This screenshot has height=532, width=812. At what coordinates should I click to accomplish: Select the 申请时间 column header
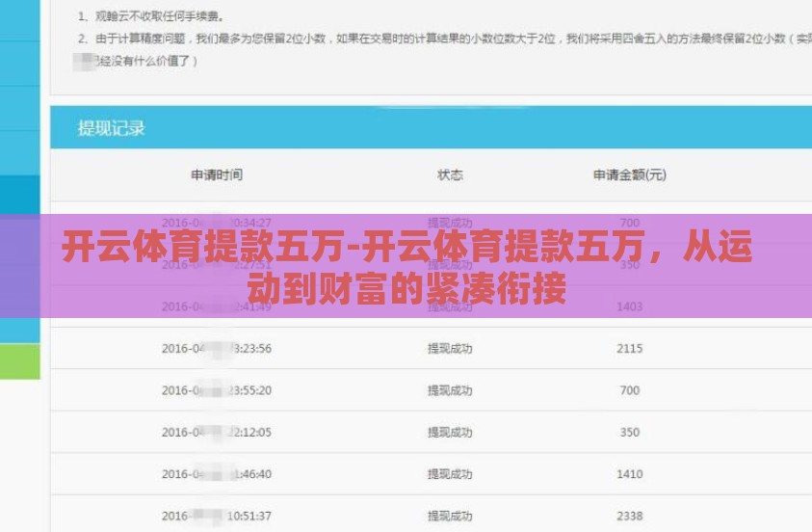[x=217, y=175]
